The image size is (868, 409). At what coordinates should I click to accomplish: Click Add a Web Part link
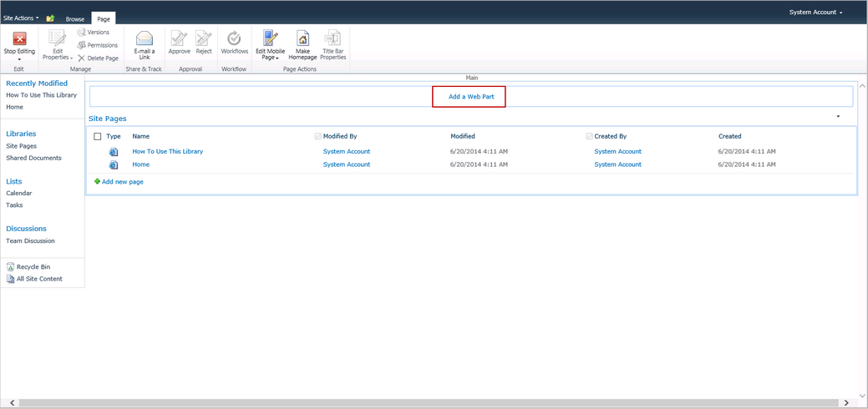click(470, 96)
